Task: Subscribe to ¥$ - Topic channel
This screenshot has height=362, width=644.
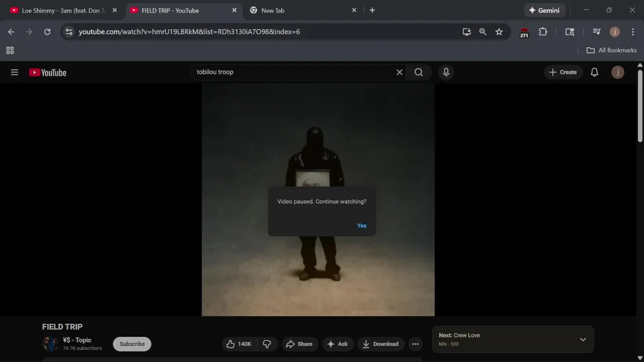Action: pyautogui.click(x=132, y=344)
